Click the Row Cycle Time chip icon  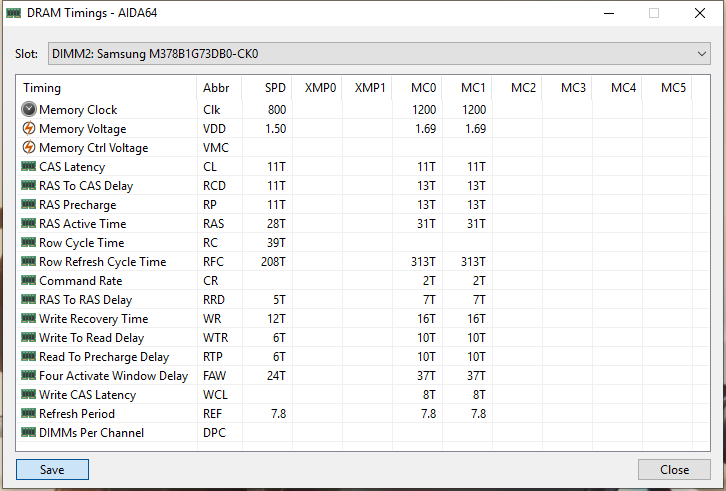click(29, 242)
